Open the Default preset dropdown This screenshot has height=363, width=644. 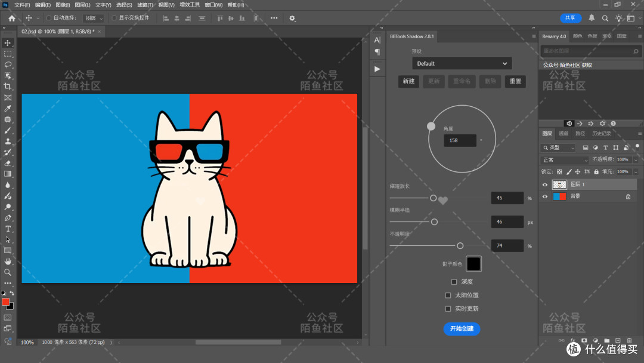point(462,63)
